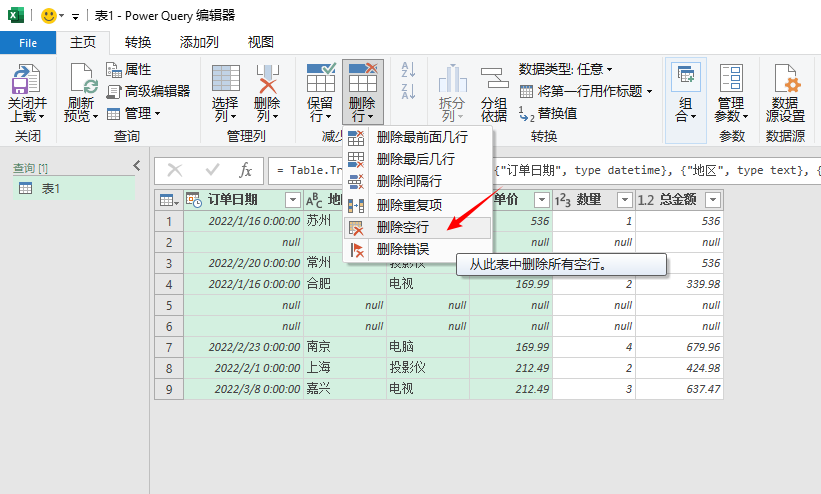Sort ascending with the A-Z icon
The width and height of the screenshot is (821, 494).
pos(408,69)
